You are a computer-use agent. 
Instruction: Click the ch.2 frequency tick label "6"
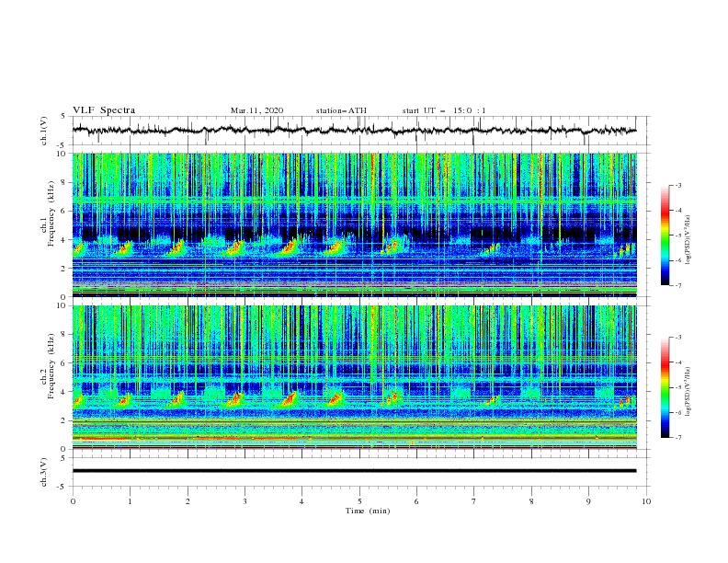tap(65, 362)
